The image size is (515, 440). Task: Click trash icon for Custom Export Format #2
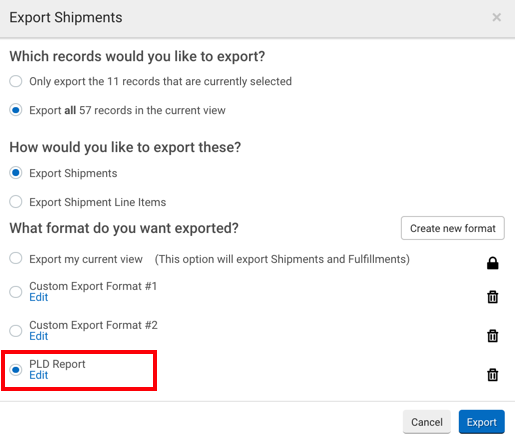(x=492, y=336)
